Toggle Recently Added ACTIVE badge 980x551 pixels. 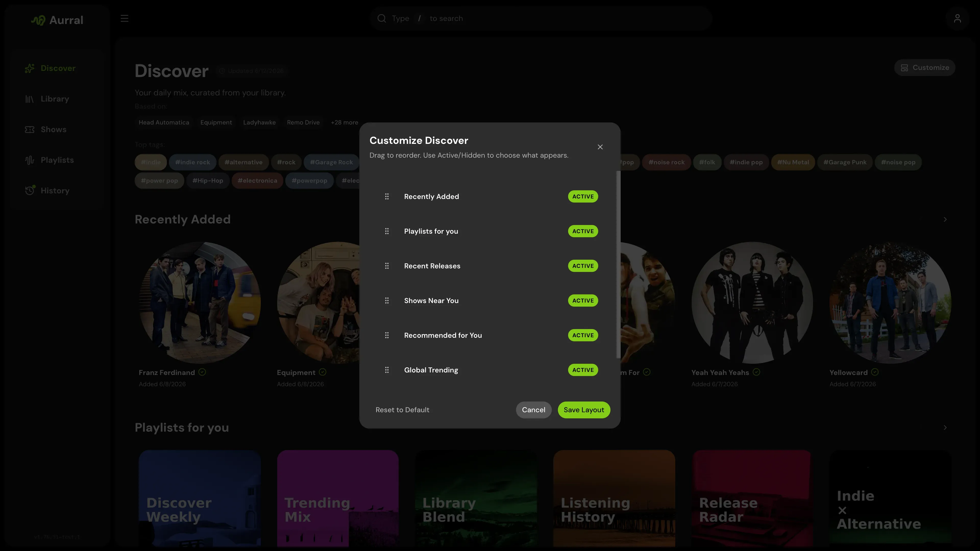[583, 197]
